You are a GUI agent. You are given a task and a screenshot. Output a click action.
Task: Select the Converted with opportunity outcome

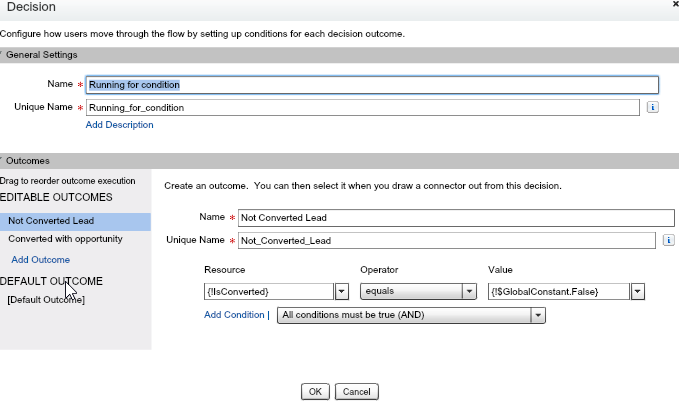click(65, 239)
